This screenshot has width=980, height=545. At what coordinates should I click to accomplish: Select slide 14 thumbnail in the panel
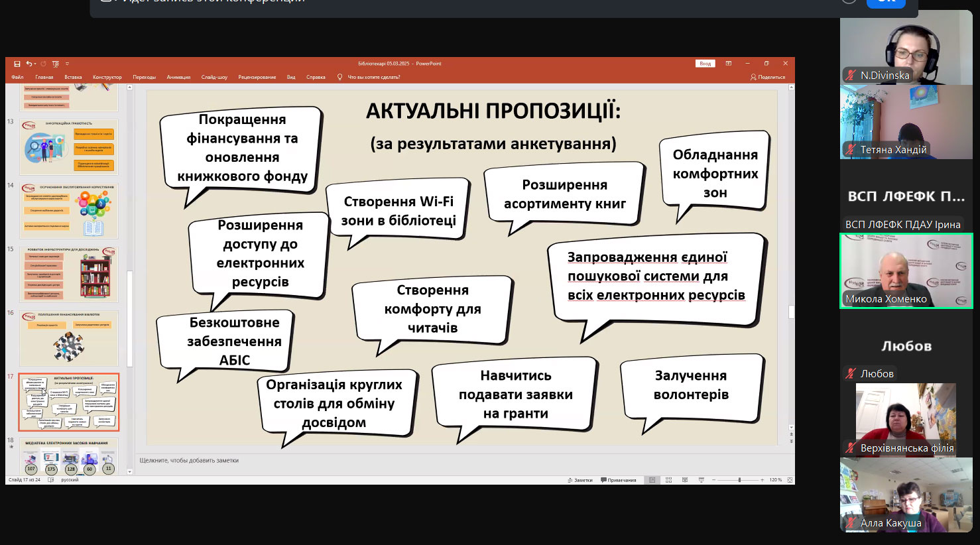point(69,211)
